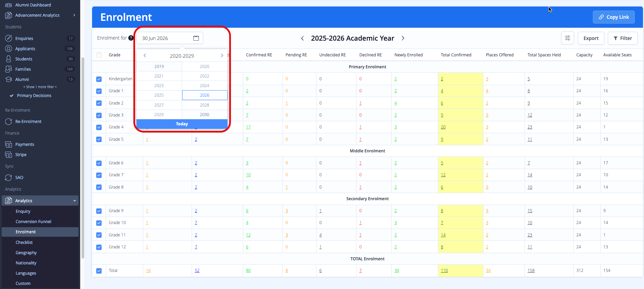644x289 pixels.
Task: Open the column settings sliders icon
Action: [567, 38]
